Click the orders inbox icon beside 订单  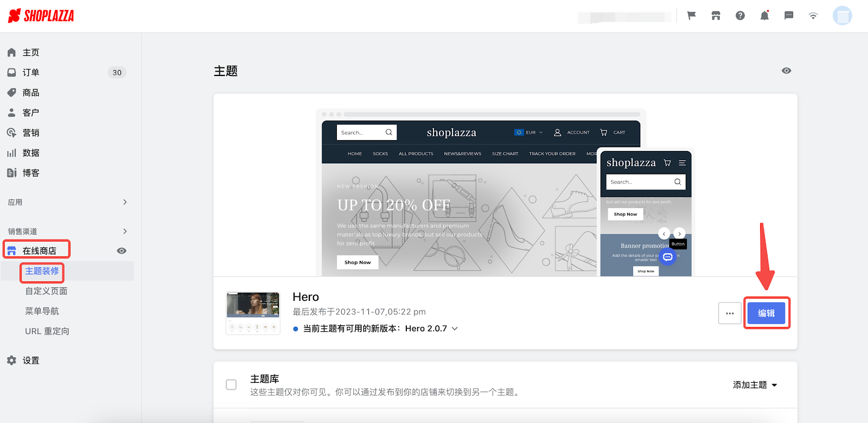pyautogui.click(x=11, y=72)
